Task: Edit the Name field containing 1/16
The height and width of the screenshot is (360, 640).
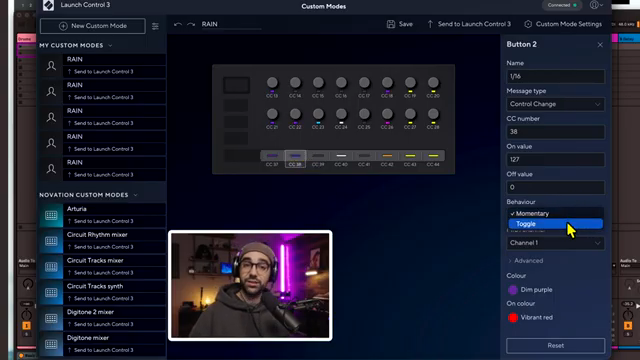Action: [556, 76]
